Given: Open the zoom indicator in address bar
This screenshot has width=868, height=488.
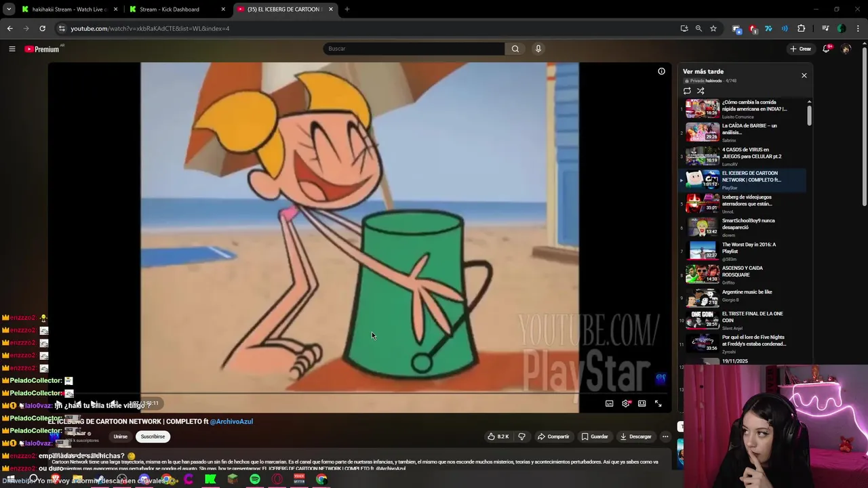Looking at the screenshot, I should point(698,28).
